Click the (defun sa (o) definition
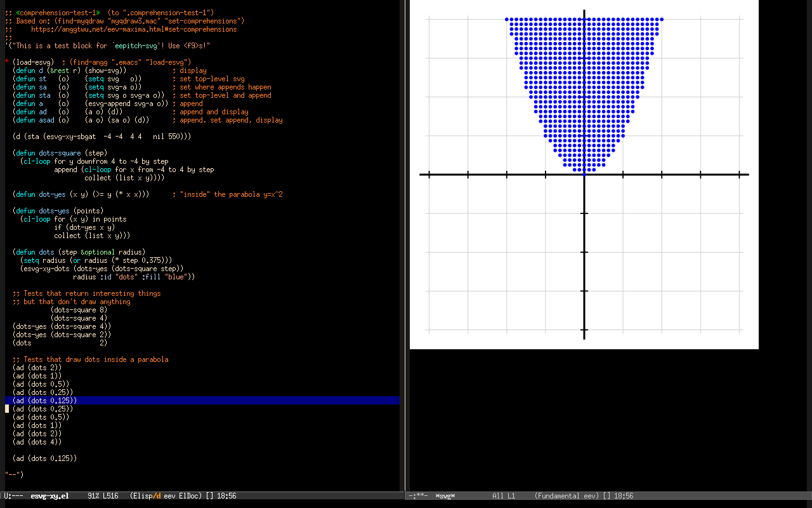This screenshot has width=812, height=508. tap(77, 87)
